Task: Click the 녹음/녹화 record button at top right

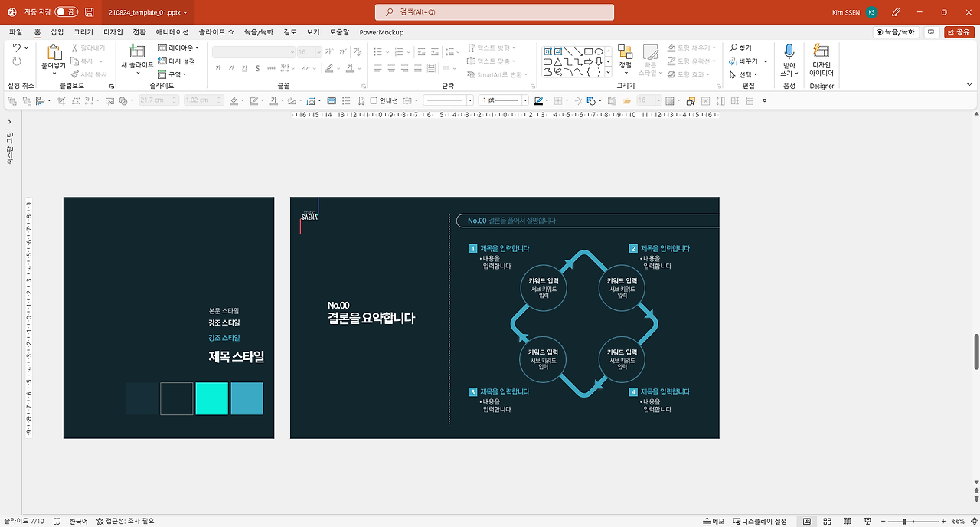Action: [x=896, y=32]
